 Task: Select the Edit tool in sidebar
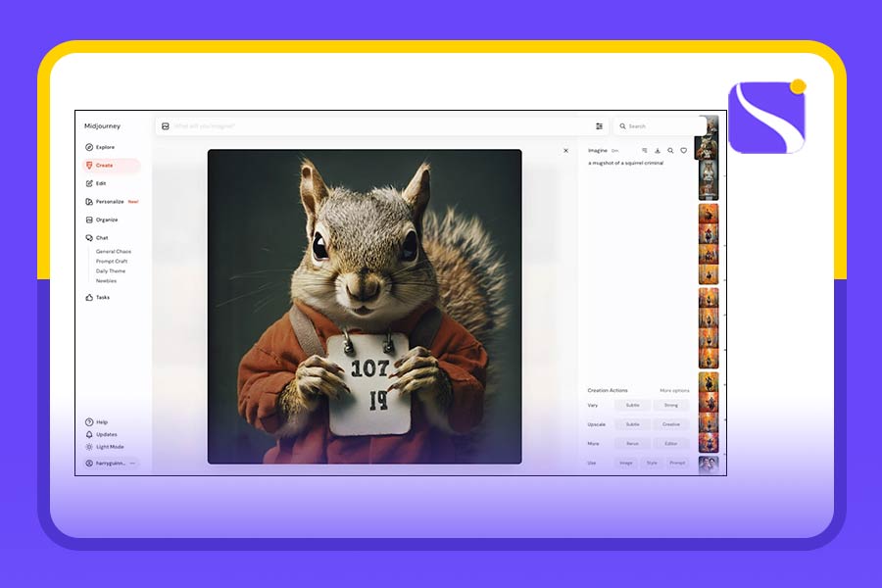point(100,183)
